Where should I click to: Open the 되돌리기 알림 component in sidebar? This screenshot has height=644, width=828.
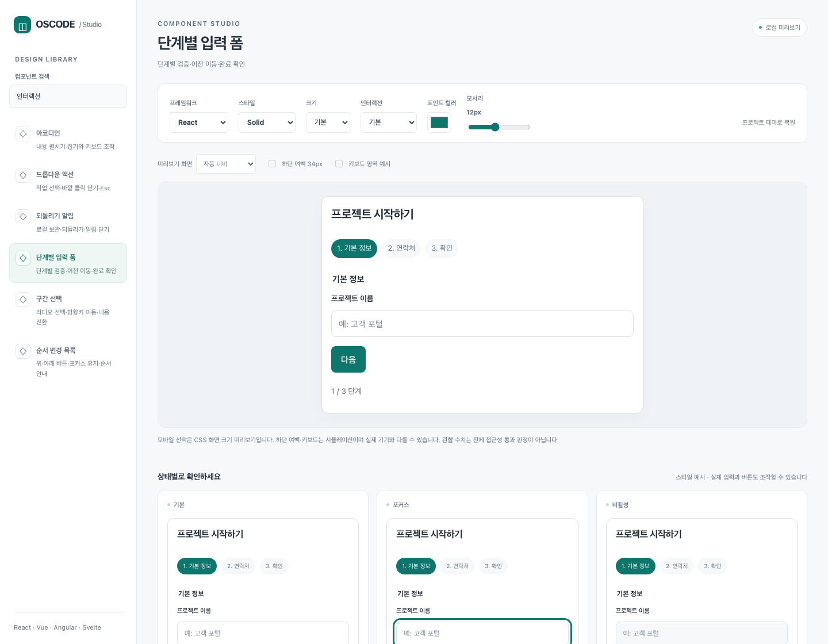point(68,222)
